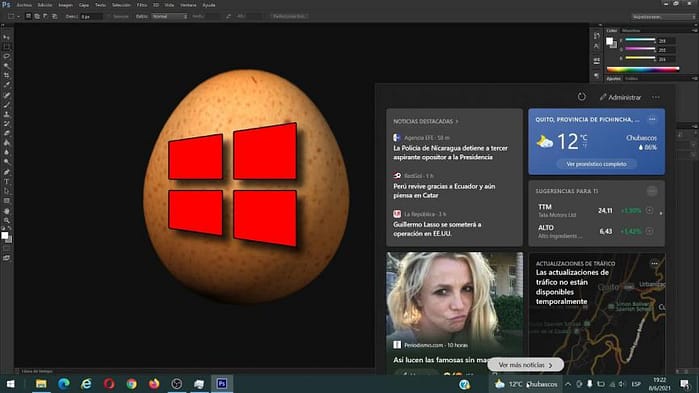Open the famosas sin maquillaje photo article
699x393 pixels.
(454, 313)
